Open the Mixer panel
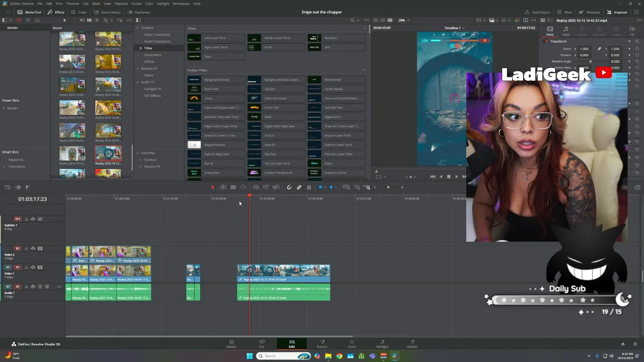 click(565, 12)
